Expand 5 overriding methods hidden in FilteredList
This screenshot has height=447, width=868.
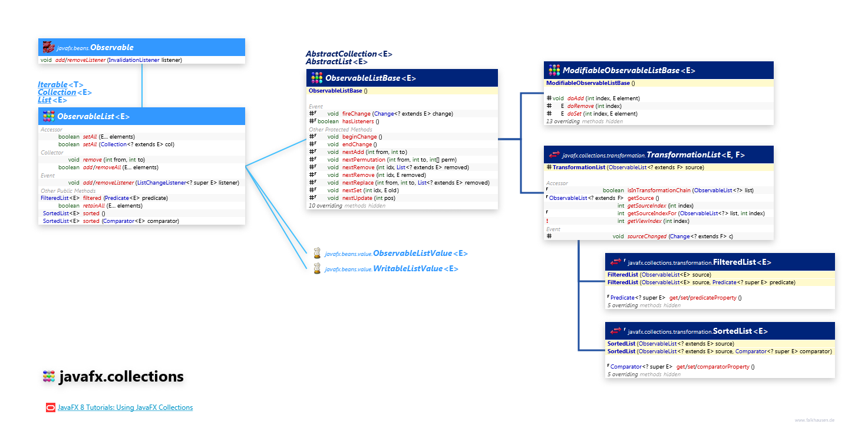pos(643,305)
